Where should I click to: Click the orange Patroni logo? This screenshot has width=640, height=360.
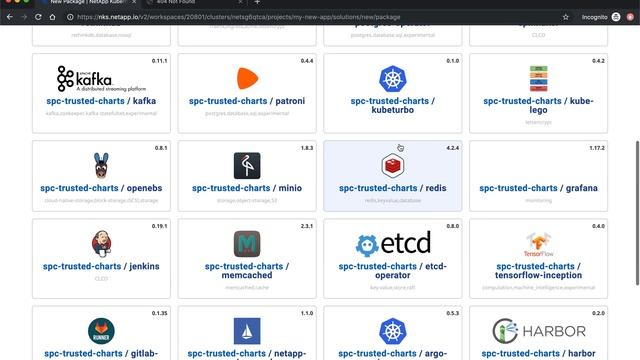[247, 78]
